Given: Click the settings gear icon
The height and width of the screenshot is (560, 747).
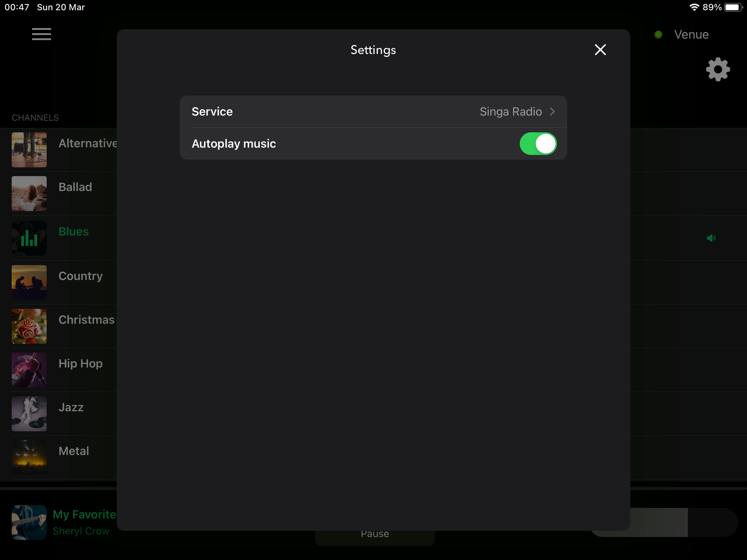Looking at the screenshot, I should pyautogui.click(x=717, y=69).
